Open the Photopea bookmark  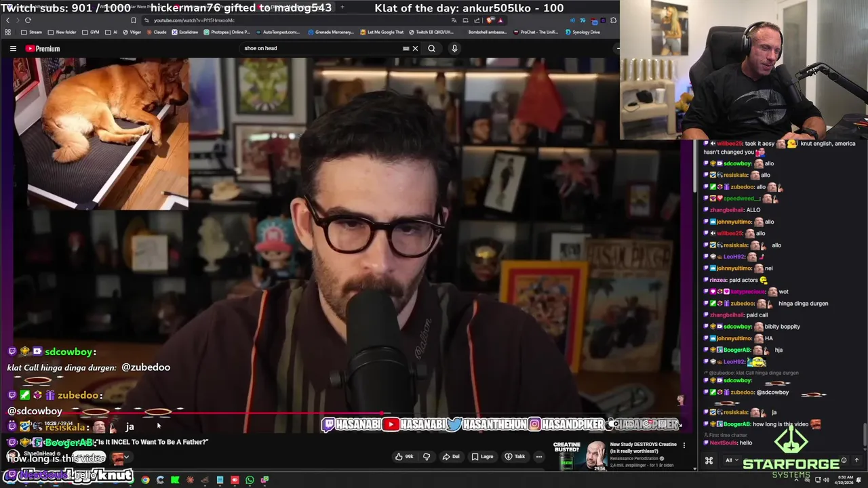click(x=226, y=32)
